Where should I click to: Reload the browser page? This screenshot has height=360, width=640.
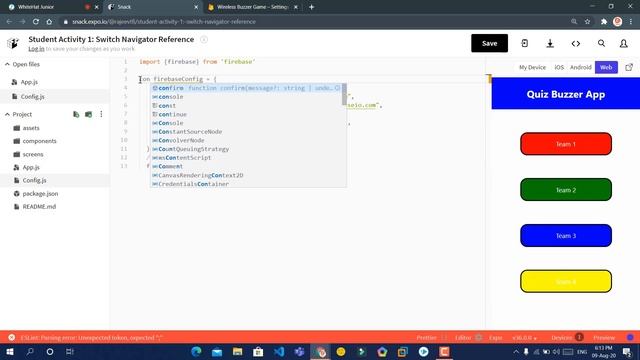(x=36, y=22)
